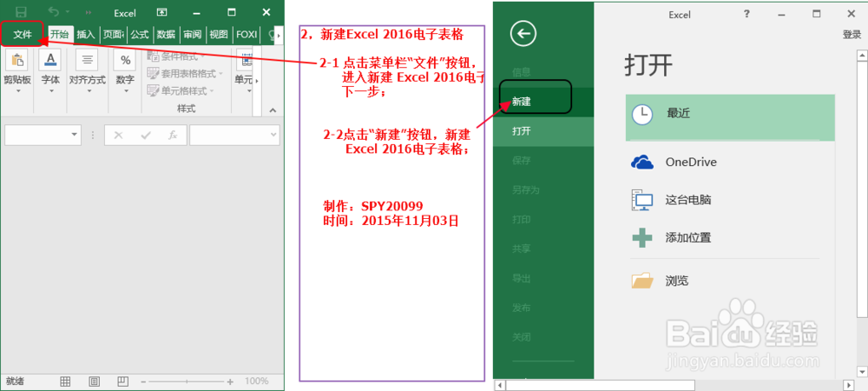This screenshot has width=868, height=391.
Task: Click the insert function fx icon
Action: [173, 136]
